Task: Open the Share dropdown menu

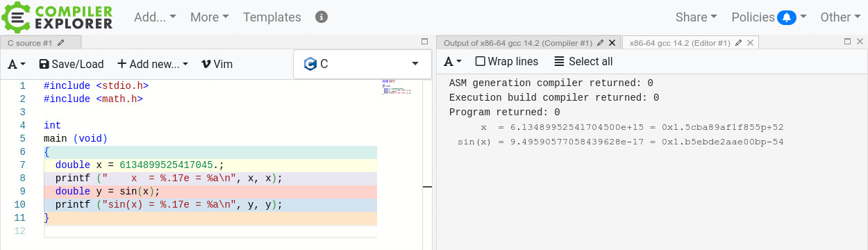Action: tap(696, 17)
